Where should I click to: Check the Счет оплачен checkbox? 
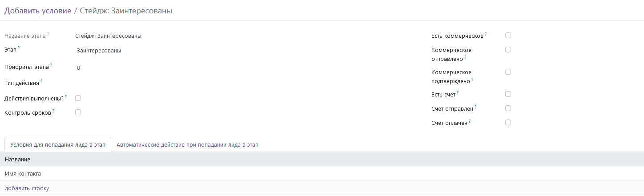(x=508, y=122)
